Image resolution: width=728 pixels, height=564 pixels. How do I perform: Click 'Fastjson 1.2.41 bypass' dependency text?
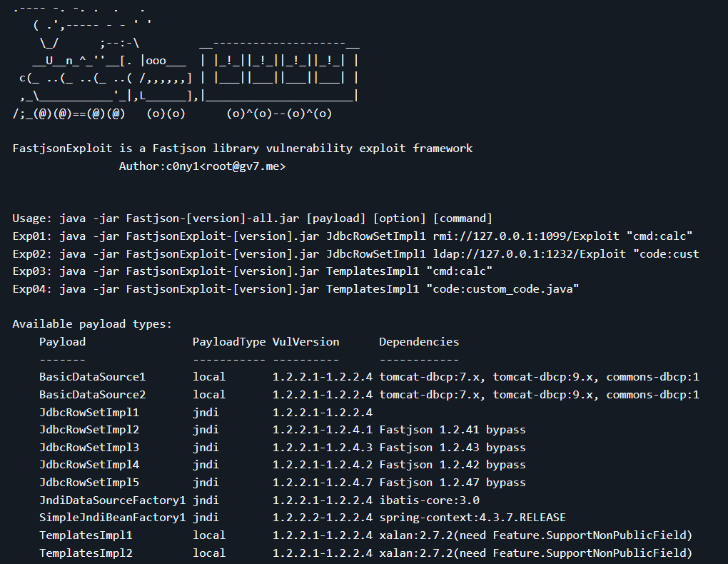[453, 429]
